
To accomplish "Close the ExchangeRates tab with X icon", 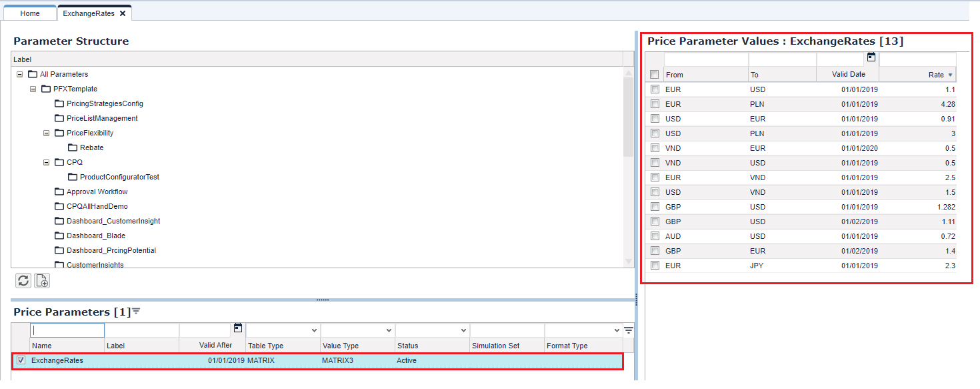I will click(123, 13).
